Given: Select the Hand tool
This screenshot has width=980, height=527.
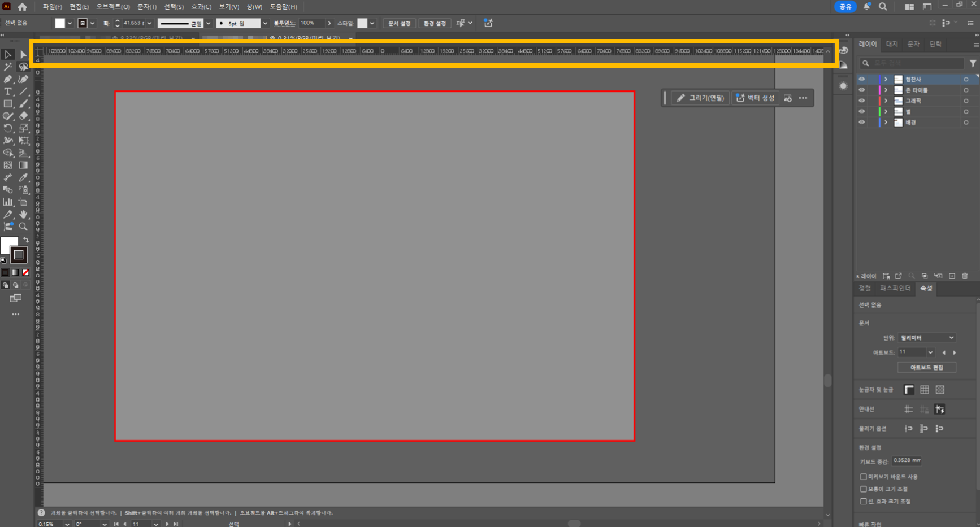Looking at the screenshot, I should [x=23, y=214].
